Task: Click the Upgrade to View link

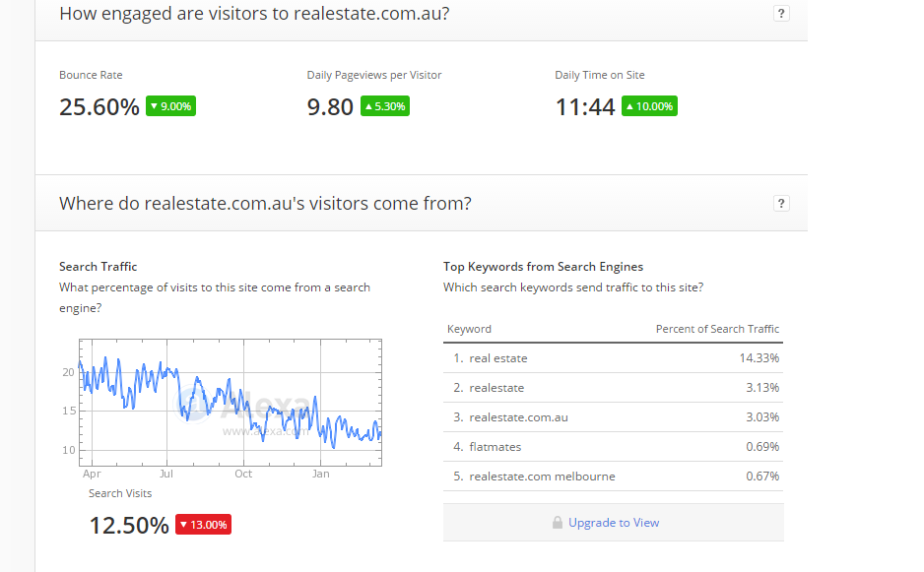Action: point(614,523)
